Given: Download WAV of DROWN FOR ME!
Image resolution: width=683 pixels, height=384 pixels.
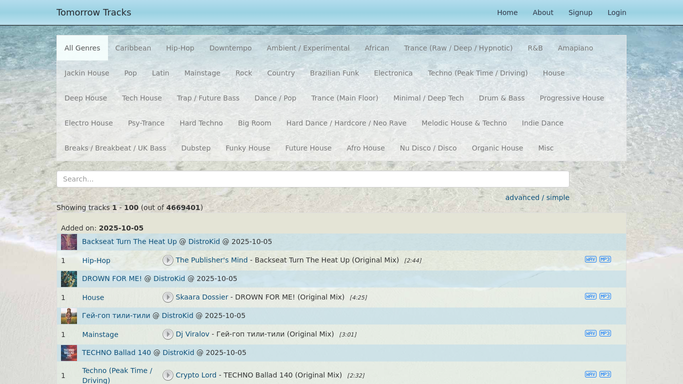Looking at the screenshot, I should (591, 296).
